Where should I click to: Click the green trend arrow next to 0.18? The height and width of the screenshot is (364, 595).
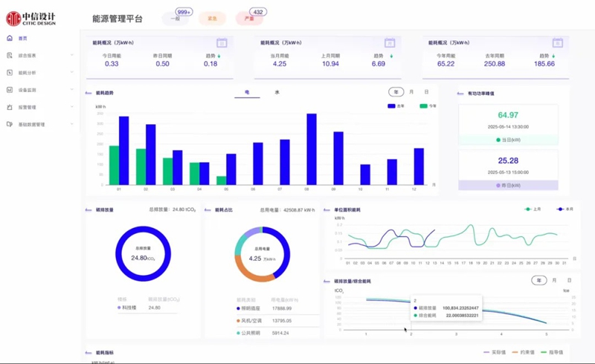[x=219, y=56]
